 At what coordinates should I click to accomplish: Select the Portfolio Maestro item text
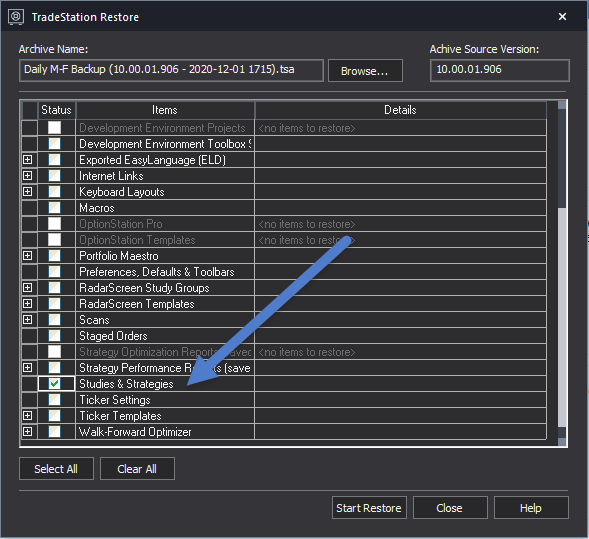pyautogui.click(x=119, y=256)
